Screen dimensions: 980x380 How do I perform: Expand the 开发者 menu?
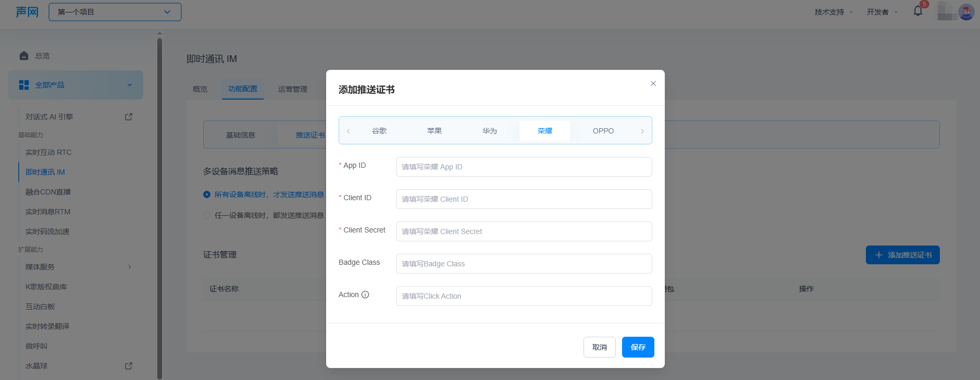882,12
